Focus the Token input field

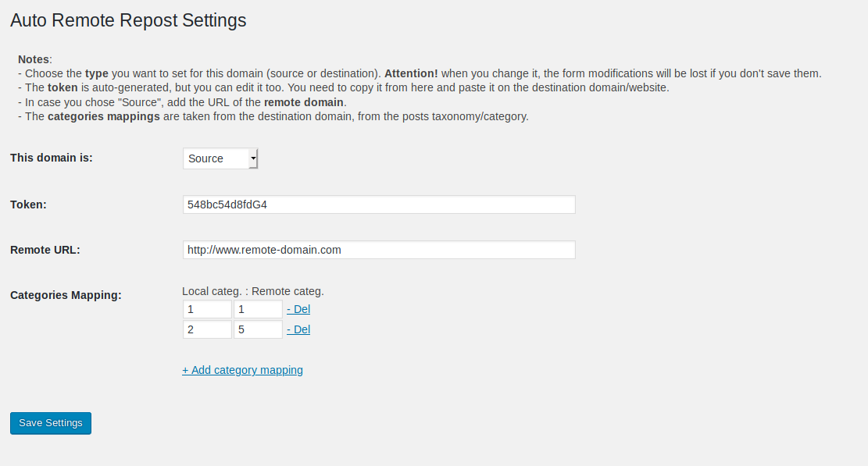(379, 205)
